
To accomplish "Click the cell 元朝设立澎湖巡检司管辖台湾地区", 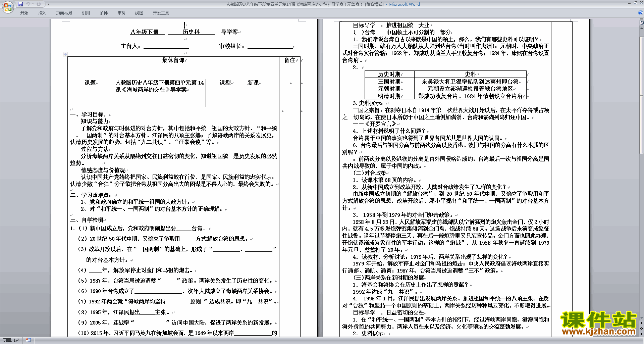I will (x=470, y=89).
